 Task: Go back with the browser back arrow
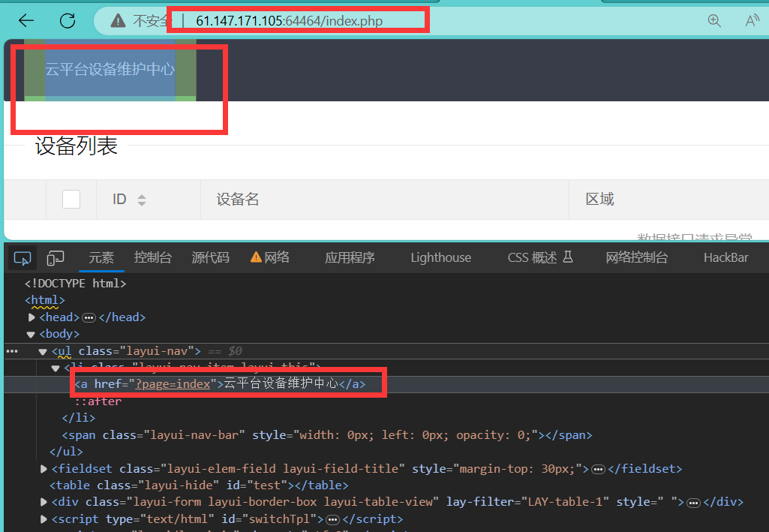pos(26,20)
